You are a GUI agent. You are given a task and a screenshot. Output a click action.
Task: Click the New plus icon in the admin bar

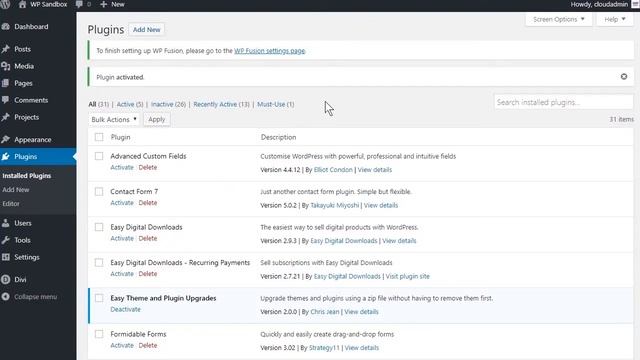(x=103, y=4)
